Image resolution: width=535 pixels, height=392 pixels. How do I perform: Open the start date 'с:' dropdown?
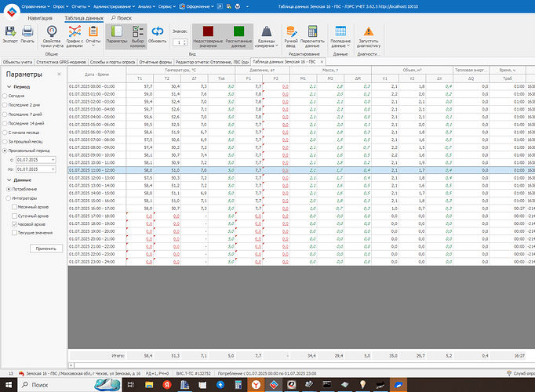click(x=53, y=160)
